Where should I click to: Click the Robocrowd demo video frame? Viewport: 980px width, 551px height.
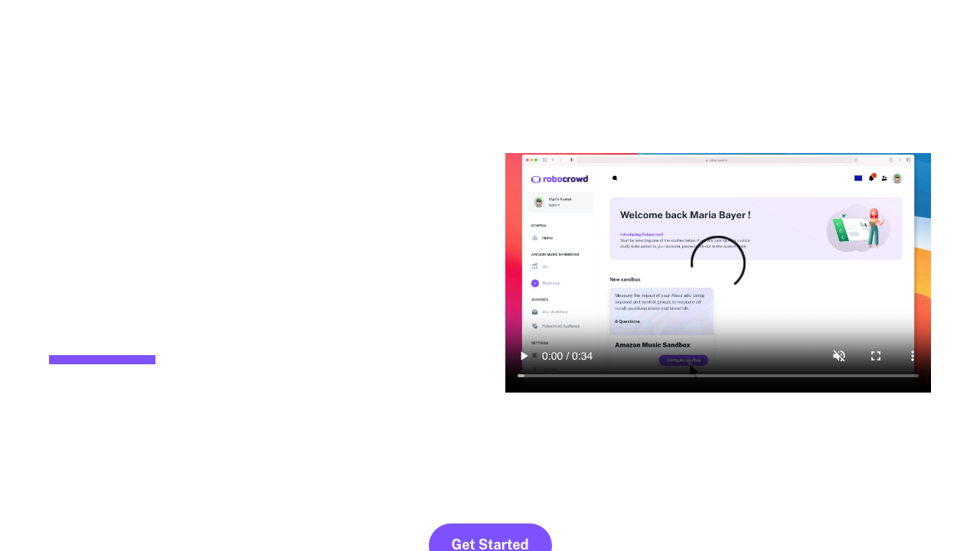tap(718, 272)
